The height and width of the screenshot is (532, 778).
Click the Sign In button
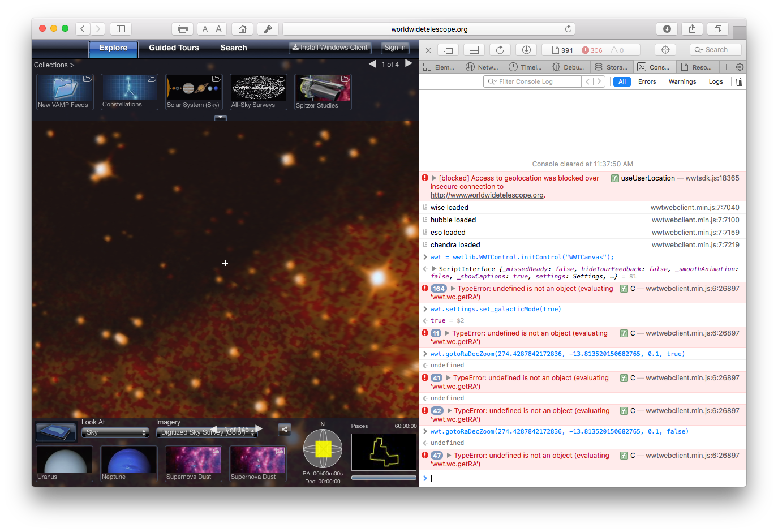click(x=394, y=48)
